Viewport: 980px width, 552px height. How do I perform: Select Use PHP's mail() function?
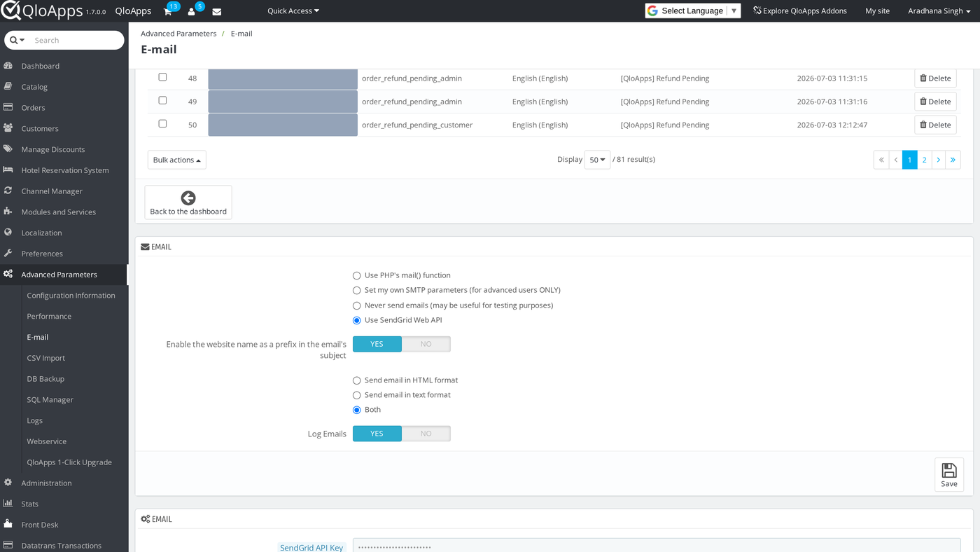tap(357, 276)
